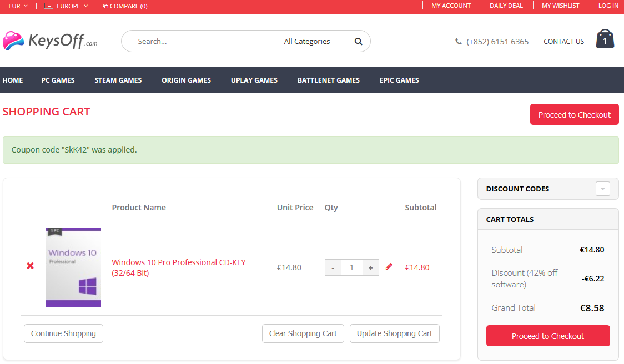Remove item with red X icon
The image size is (624, 364).
click(30, 266)
